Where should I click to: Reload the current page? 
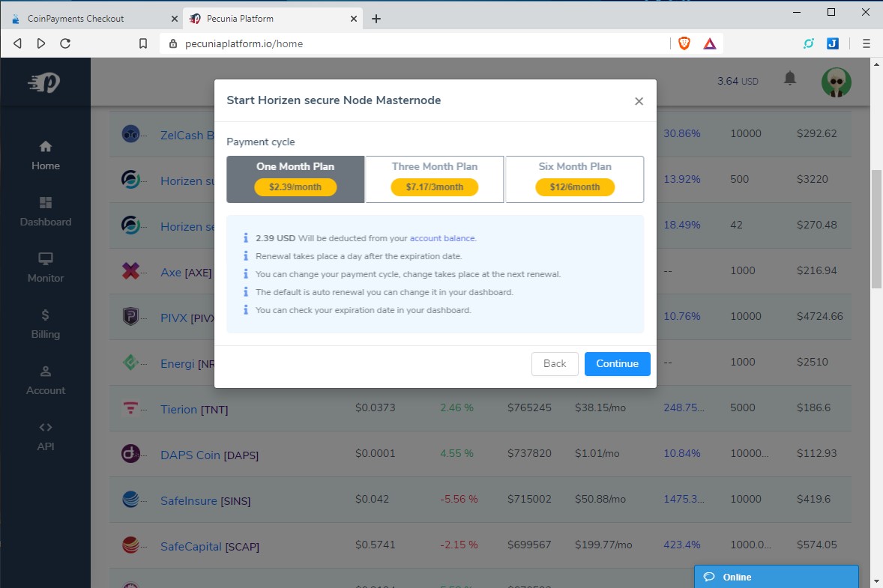point(65,43)
